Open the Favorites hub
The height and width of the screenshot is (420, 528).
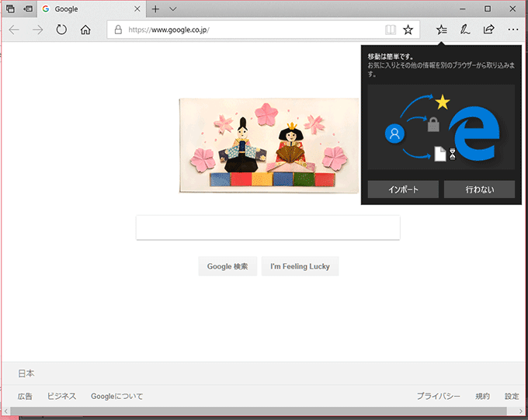tap(442, 30)
